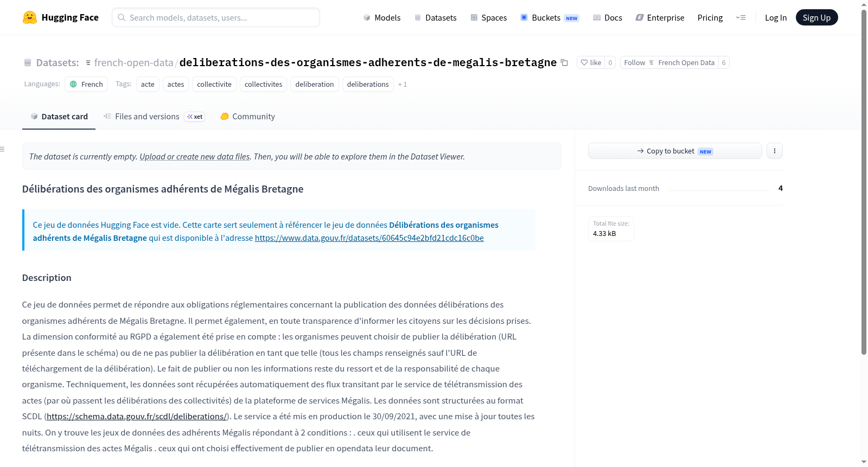Click the Dataset card cube icon
Image resolution: width=868 pixels, height=467 pixels.
coord(34,117)
